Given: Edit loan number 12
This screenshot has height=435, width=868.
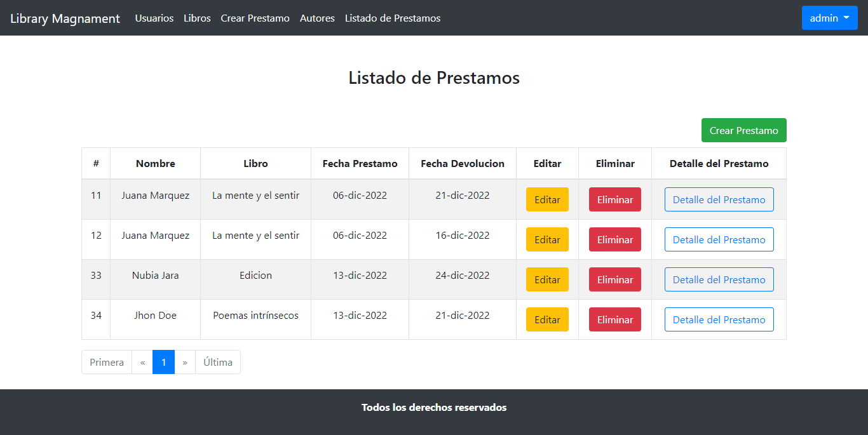Looking at the screenshot, I should point(547,239).
